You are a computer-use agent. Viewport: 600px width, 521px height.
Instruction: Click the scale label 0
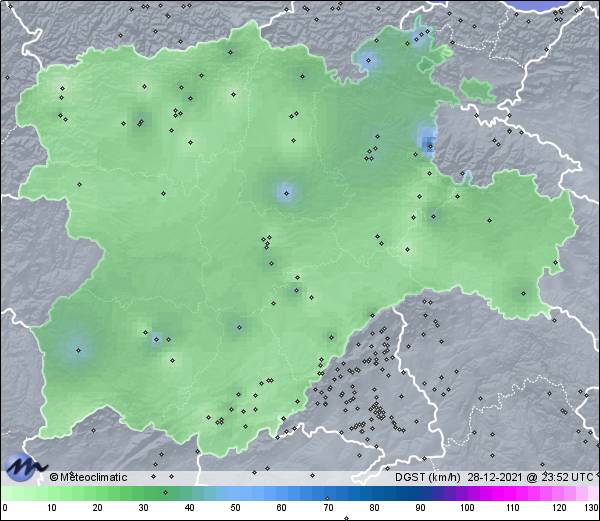point(5,508)
